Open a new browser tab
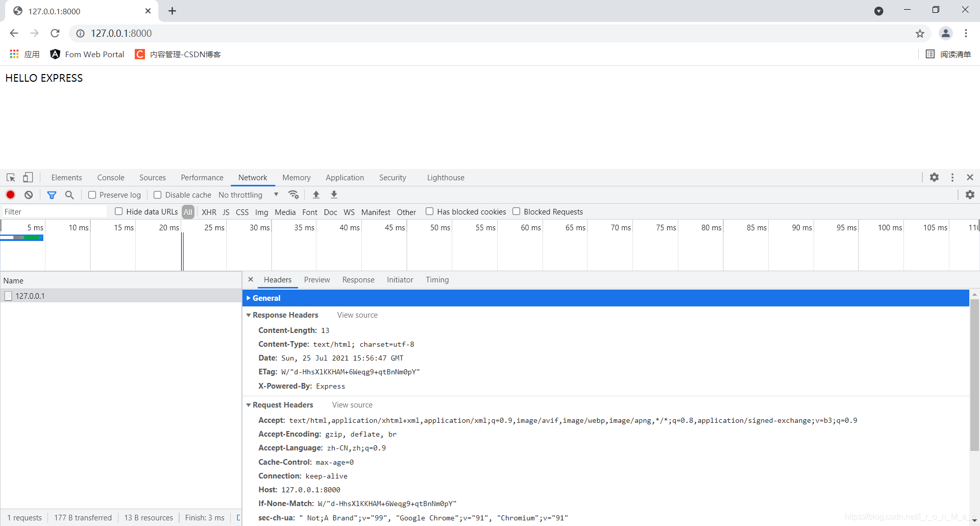 pyautogui.click(x=172, y=11)
